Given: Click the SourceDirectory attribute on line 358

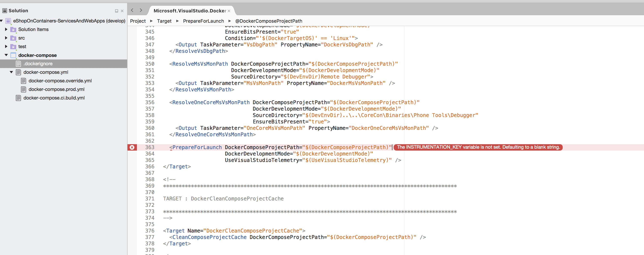Looking at the screenshot, I should tap(276, 115).
